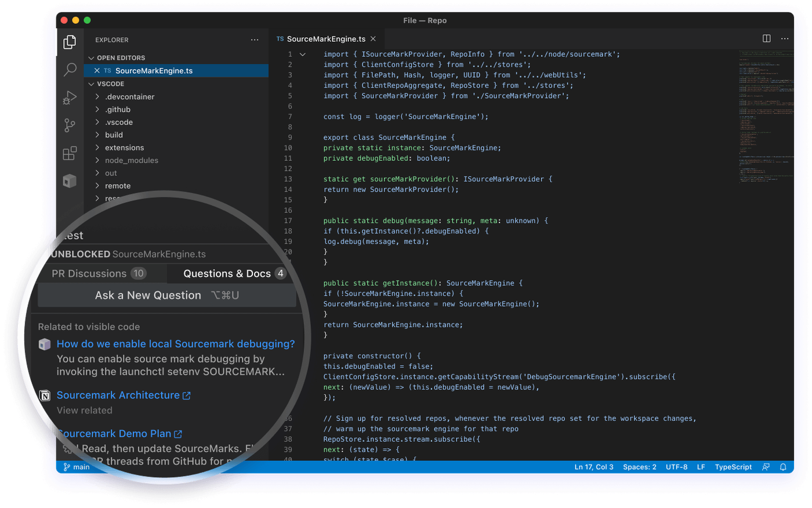Expand the remote folder

click(x=97, y=186)
